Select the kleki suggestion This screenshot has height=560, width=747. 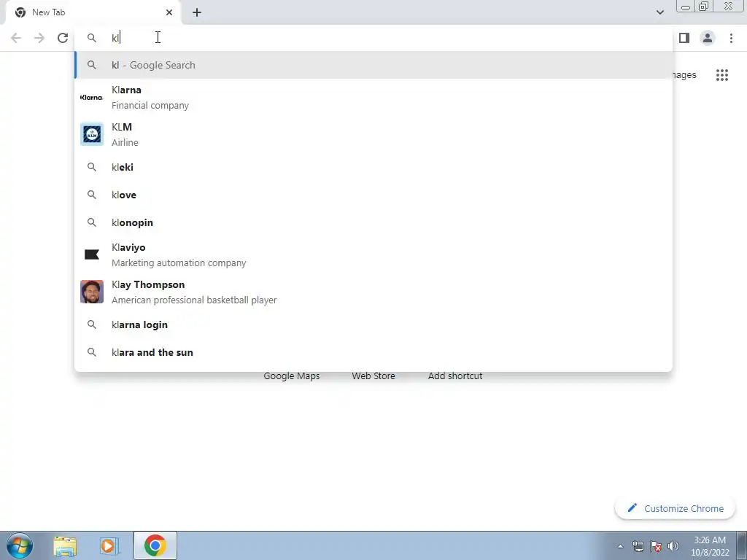click(x=373, y=167)
